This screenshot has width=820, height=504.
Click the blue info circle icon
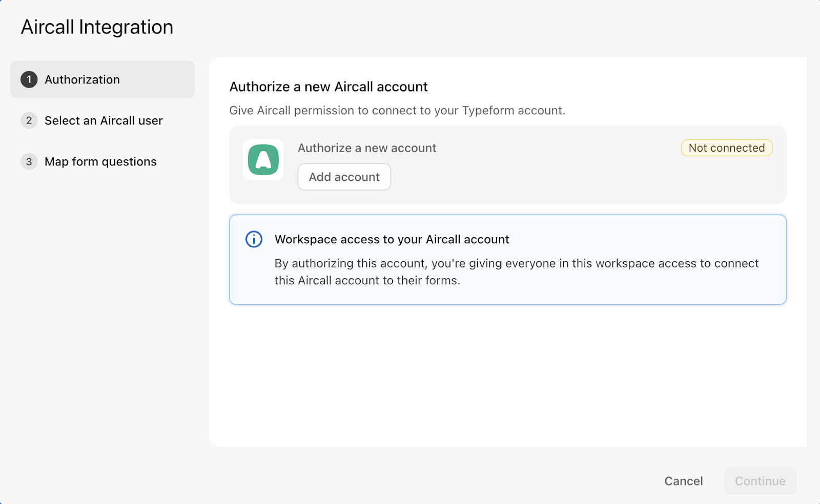254,239
